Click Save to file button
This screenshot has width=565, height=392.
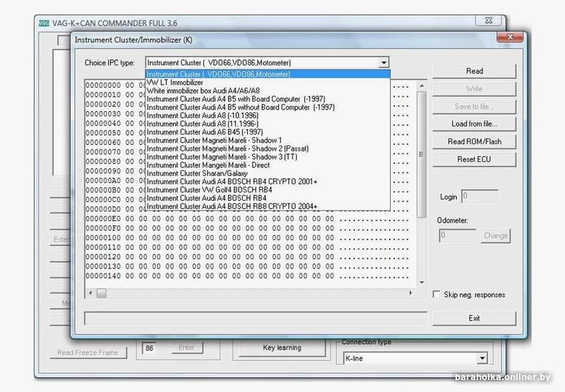474,106
